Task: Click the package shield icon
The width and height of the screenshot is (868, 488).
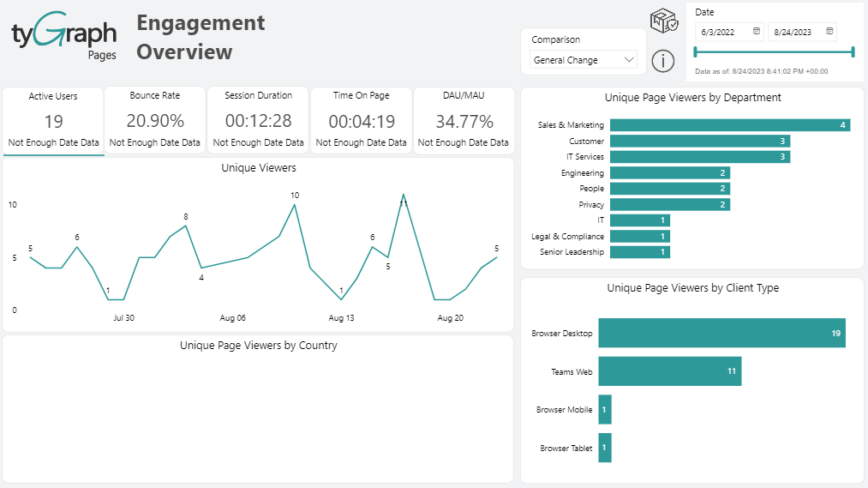Action: (663, 21)
